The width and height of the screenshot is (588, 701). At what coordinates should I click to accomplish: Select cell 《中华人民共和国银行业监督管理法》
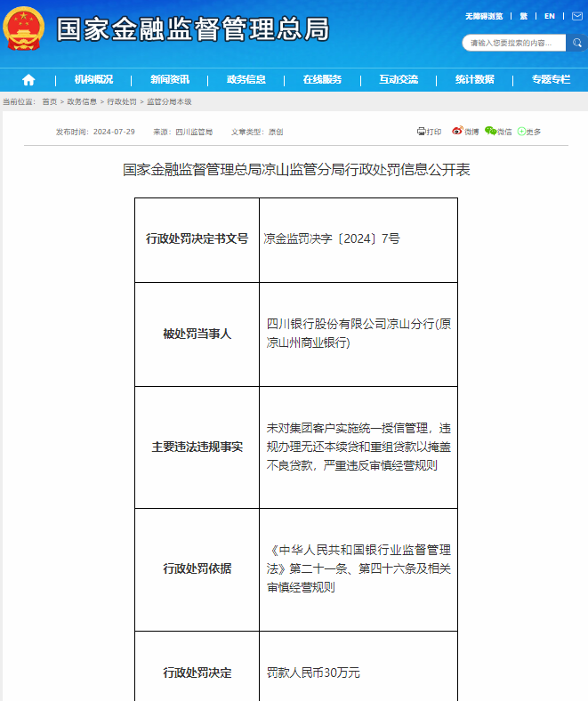pos(358,568)
